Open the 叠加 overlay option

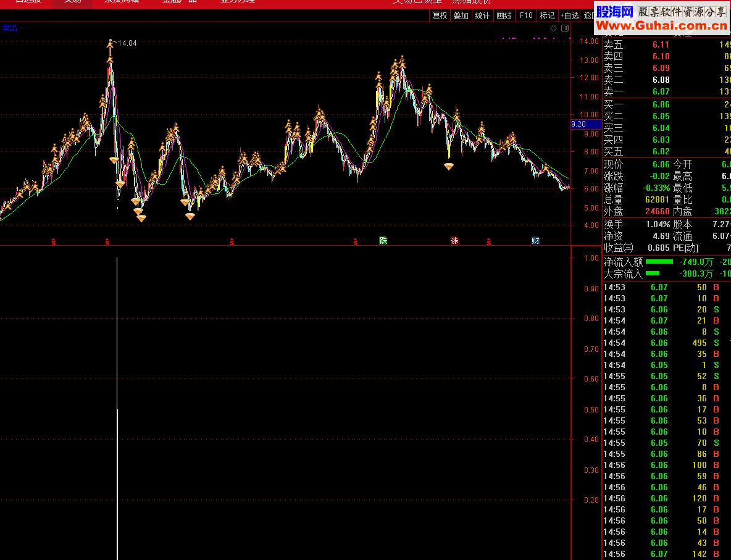(461, 16)
